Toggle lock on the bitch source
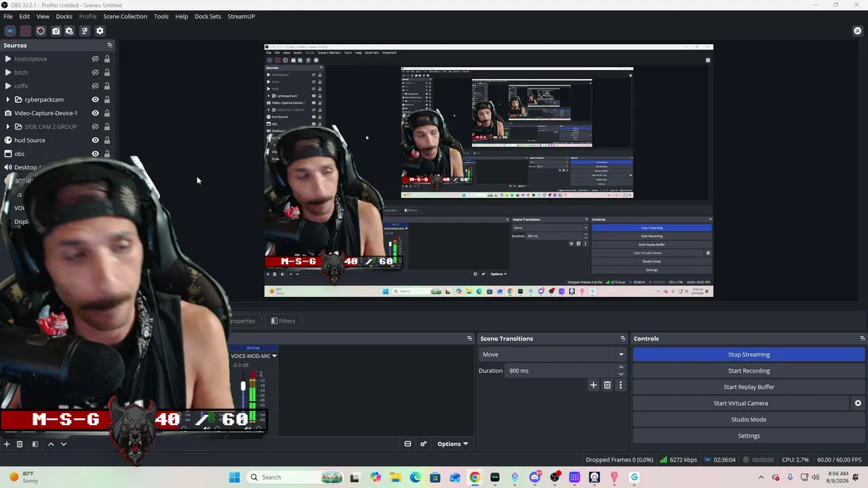This screenshot has height=488, width=868. point(107,73)
